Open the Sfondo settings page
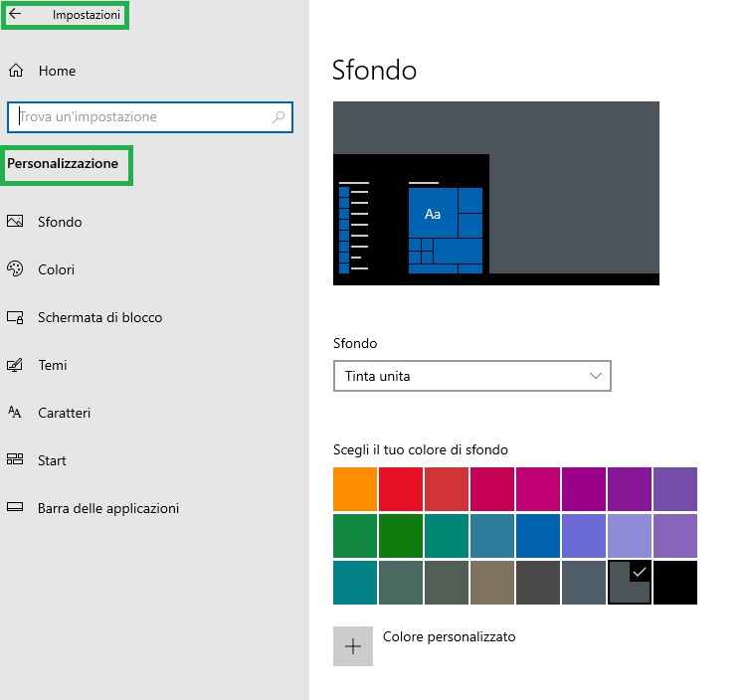746x700 pixels. (60, 222)
